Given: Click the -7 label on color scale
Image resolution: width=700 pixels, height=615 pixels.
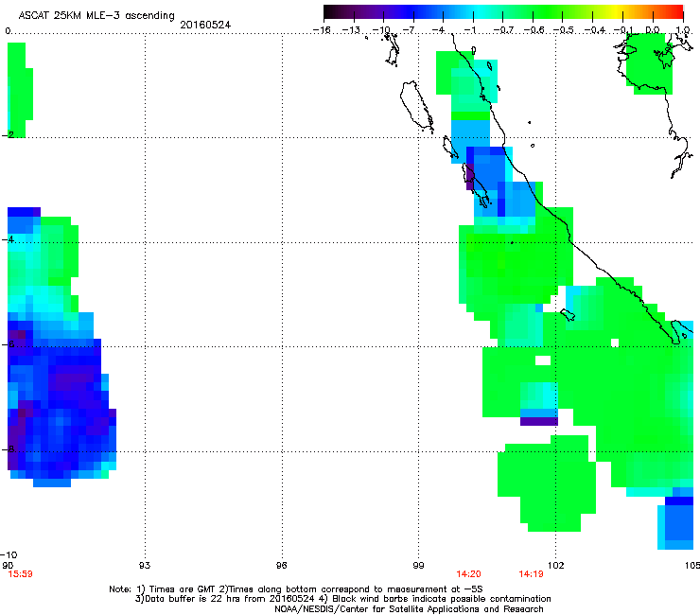Looking at the screenshot, I should click(409, 30).
